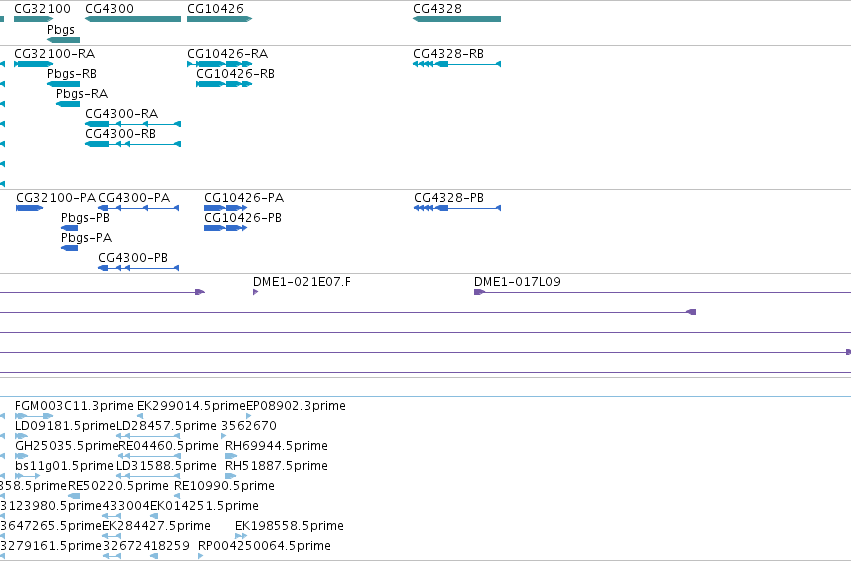Viewport: 851px width, 561px height.
Task: Select the CG4300 gene label
Action: pos(109,9)
